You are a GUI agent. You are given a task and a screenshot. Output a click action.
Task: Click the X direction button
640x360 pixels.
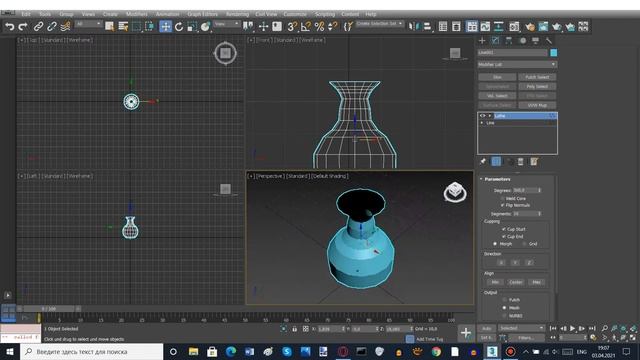502,262
